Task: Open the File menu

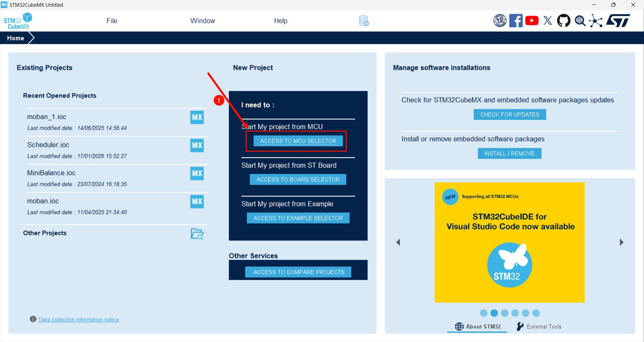Action: coord(112,21)
